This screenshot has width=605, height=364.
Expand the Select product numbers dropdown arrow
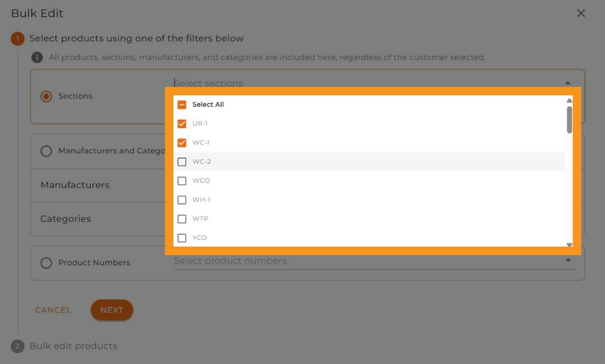(x=568, y=261)
